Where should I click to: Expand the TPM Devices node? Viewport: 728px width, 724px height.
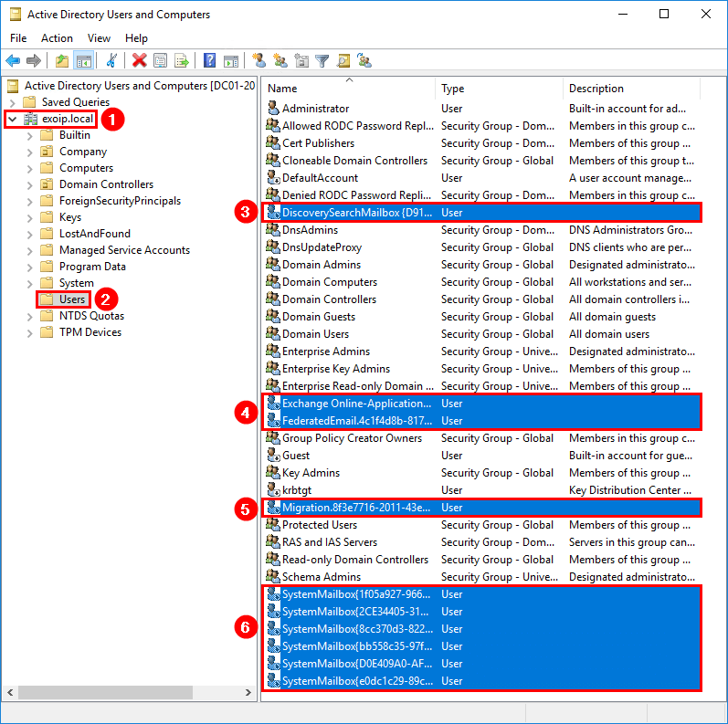click(x=30, y=332)
